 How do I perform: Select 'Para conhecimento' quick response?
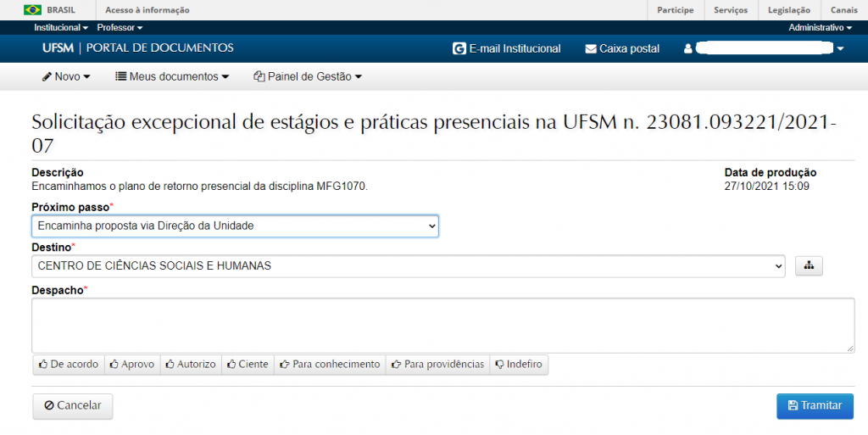330,365
